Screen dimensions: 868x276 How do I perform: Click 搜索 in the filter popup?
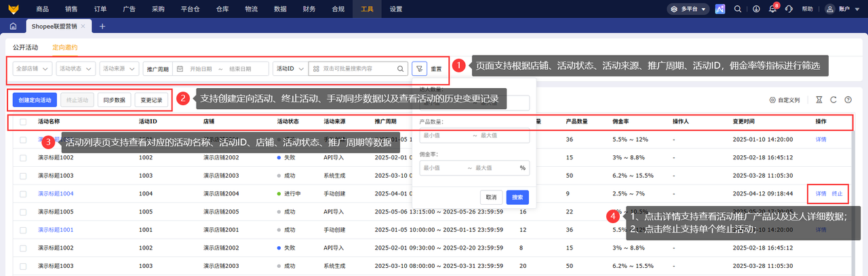coord(517,197)
